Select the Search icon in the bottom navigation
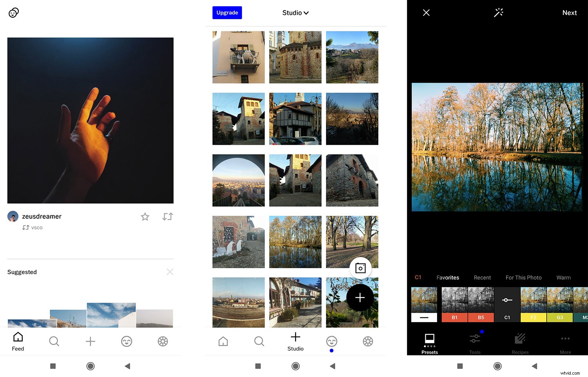588x377 pixels. [54, 341]
